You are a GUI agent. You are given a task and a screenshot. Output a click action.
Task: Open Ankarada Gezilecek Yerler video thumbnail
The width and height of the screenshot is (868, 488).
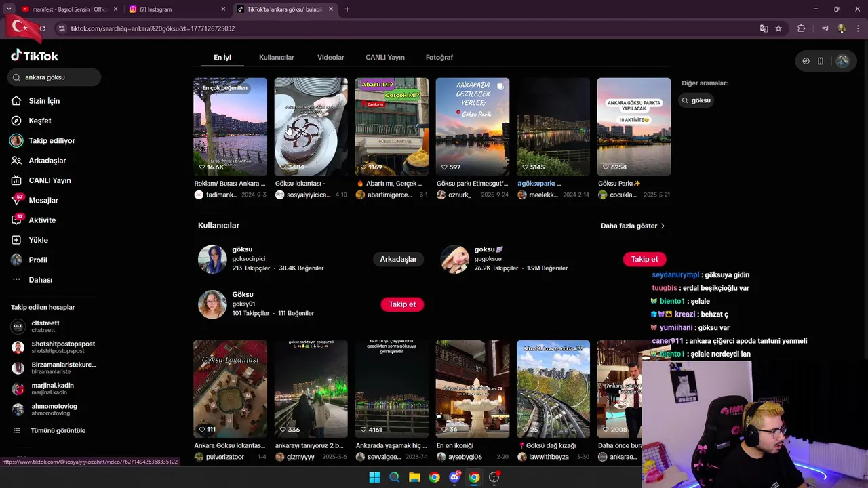click(472, 127)
